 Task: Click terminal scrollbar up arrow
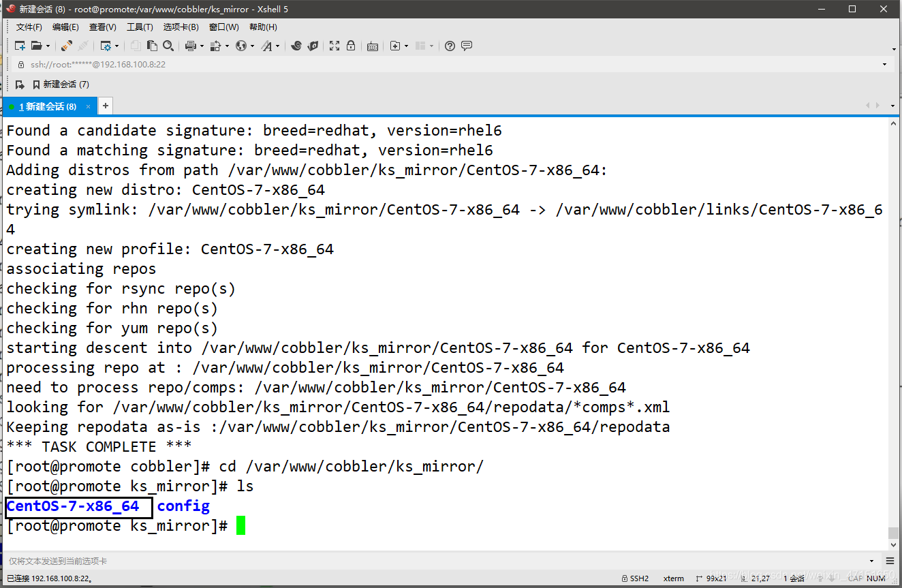tap(894, 123)
